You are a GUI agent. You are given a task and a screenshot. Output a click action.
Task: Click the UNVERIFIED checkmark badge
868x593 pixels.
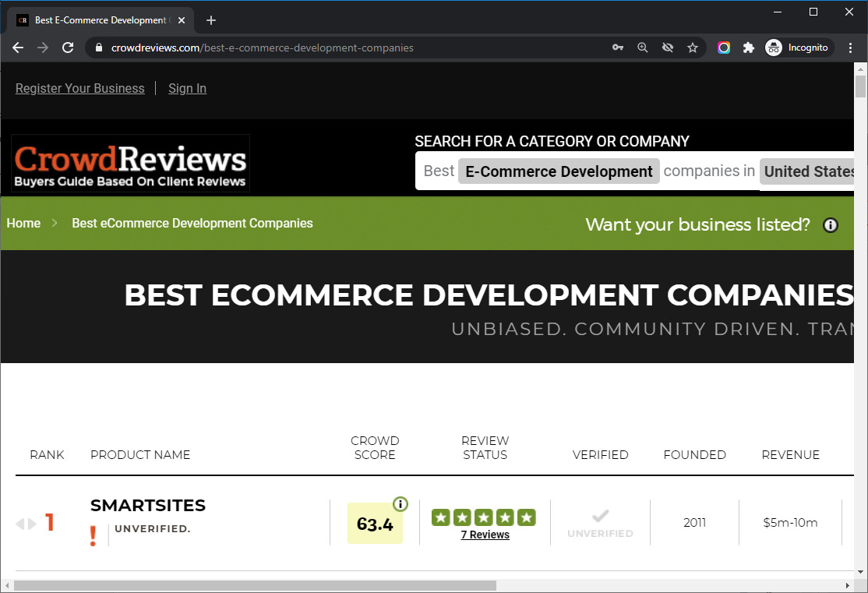[x=600, y=524]
